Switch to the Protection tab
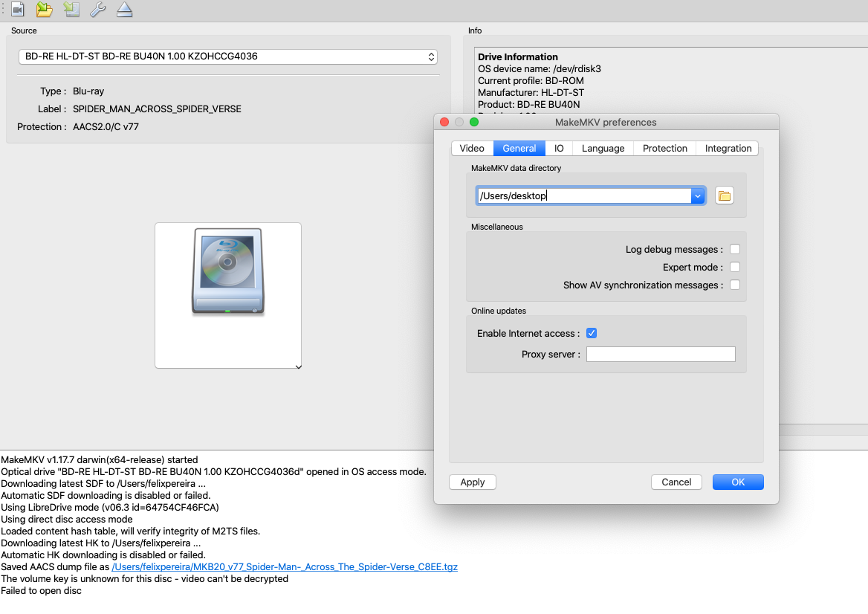 (664, 148)
